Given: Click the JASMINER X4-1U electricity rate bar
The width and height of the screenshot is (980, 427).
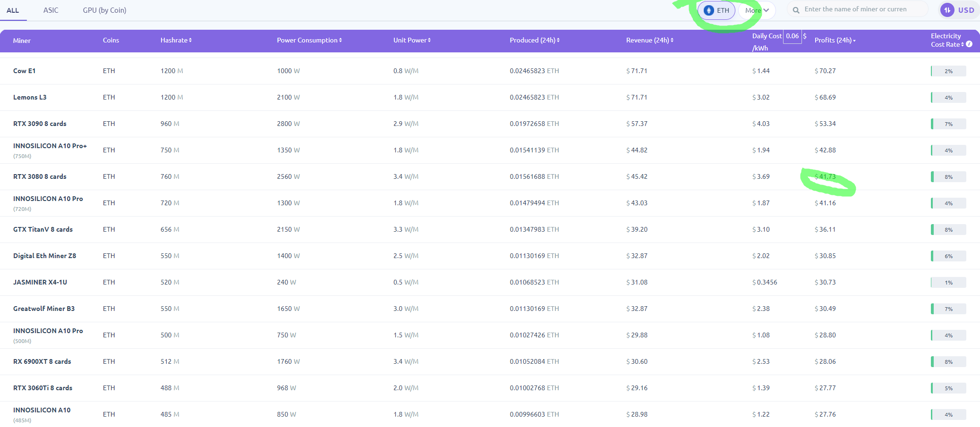Looking at the screenshot, I should coord(948,283).
